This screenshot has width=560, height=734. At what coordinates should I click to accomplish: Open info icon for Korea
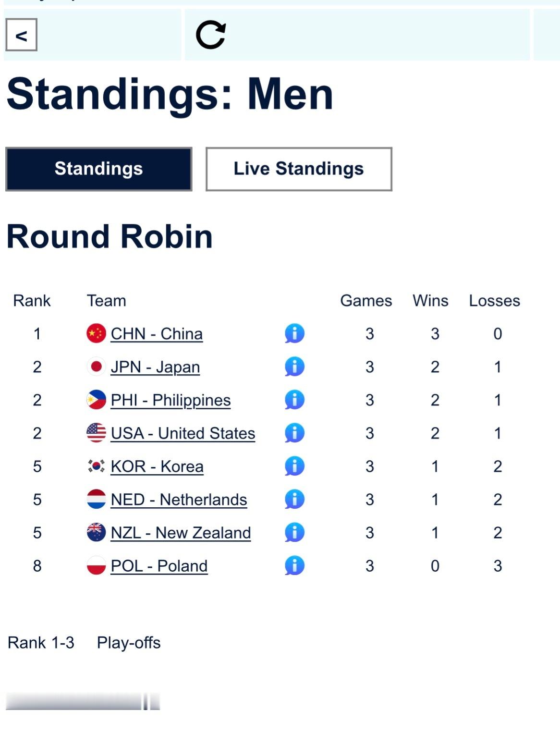click(294, 466)
